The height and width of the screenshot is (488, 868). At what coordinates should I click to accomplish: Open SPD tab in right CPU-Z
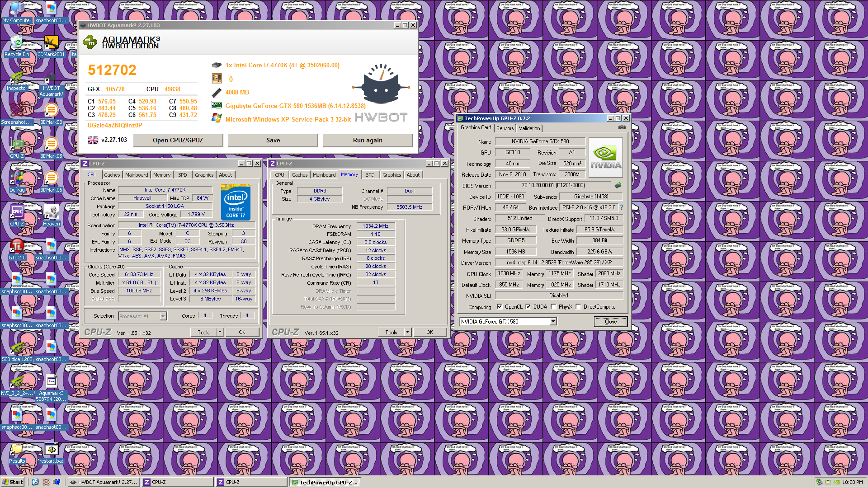pyautogui.click(x=370, y=175)
